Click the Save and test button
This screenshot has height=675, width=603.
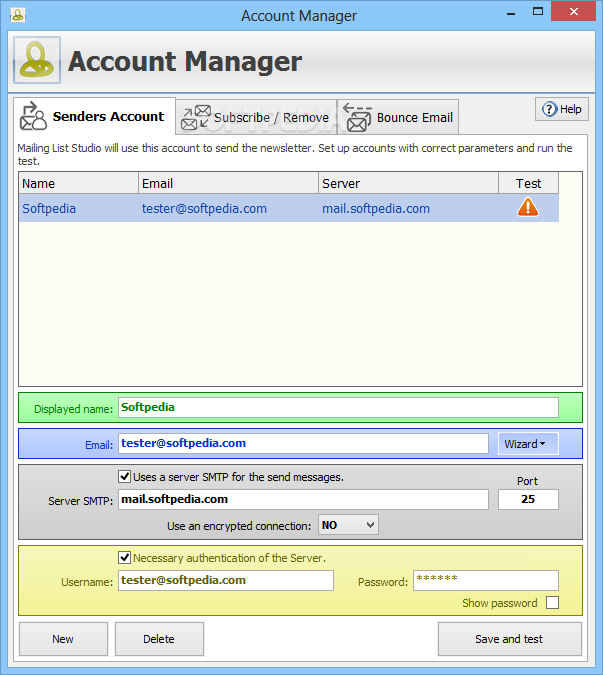[510, 639]
